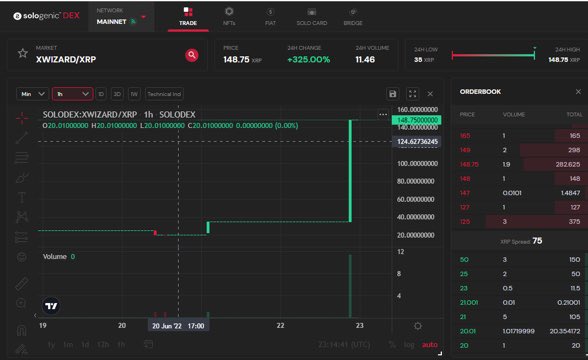Open the Bridge tab

click(x=353, y=16)
